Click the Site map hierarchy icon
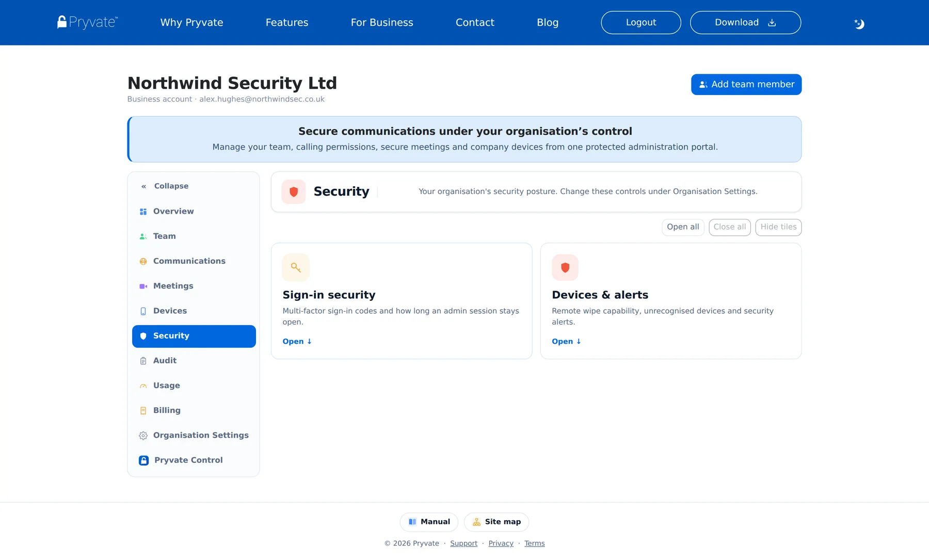 pyautogui.click(x=476, y=522)
